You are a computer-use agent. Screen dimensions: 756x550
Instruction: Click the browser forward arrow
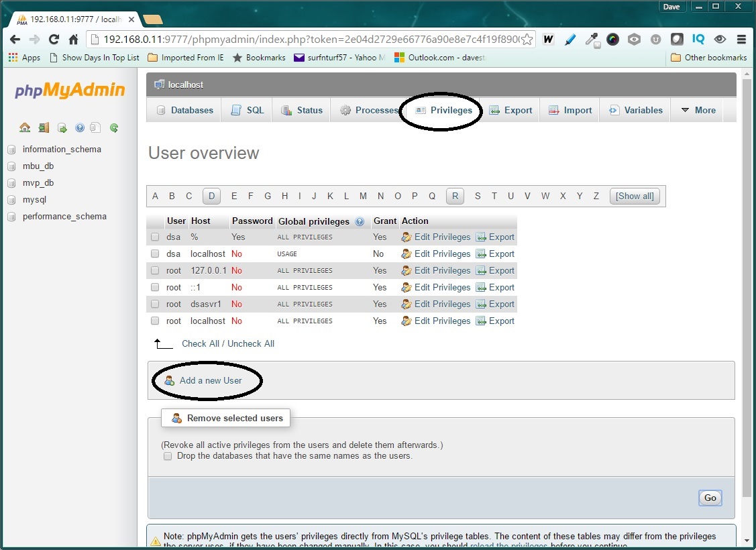34,40
